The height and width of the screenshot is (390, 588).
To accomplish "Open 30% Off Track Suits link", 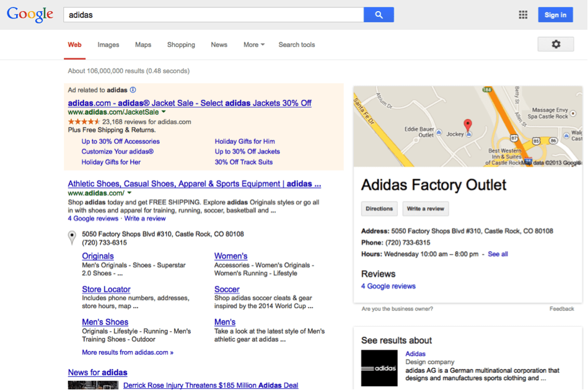I will point(244,162).
